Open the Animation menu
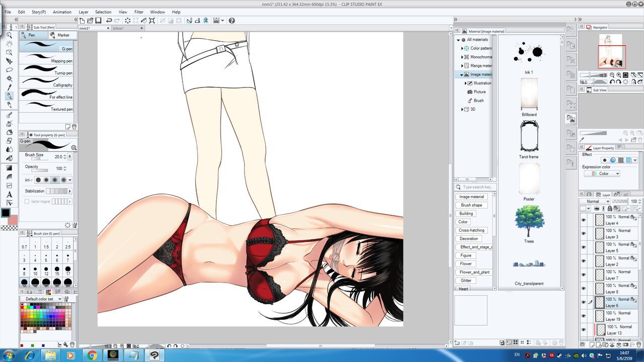 point(62,12)
